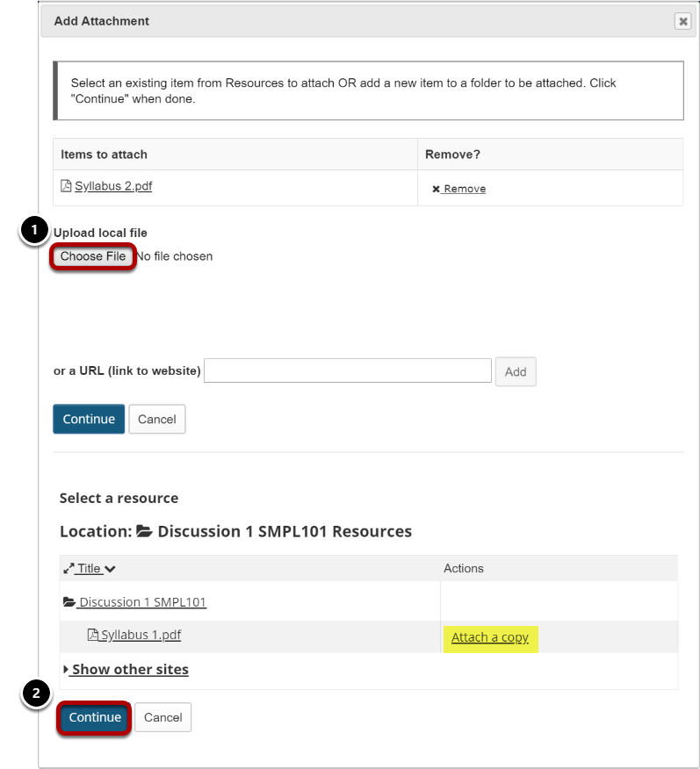The width and height of the screenshot is (700, 769).
Task: Click the PDF icon beside Syllabus 2.pdf
Action: click(66, 186)
